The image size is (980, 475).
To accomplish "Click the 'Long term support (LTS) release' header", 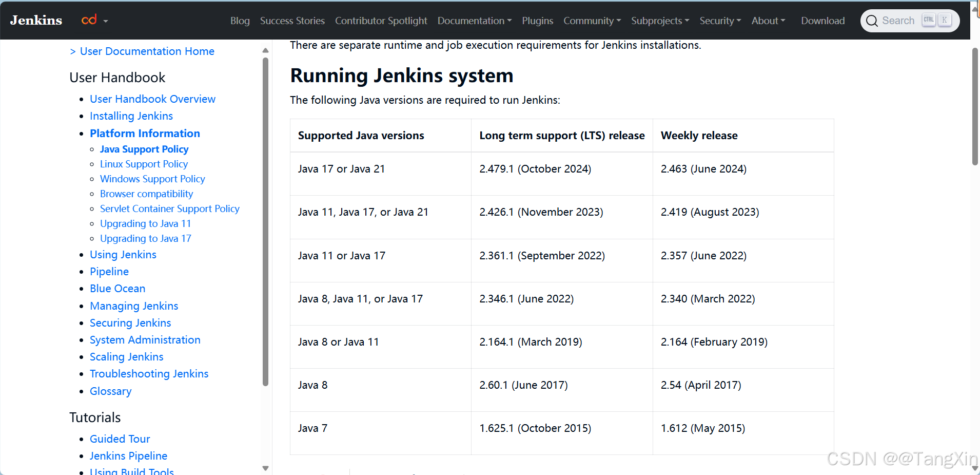I will click(x=562, y=136).
